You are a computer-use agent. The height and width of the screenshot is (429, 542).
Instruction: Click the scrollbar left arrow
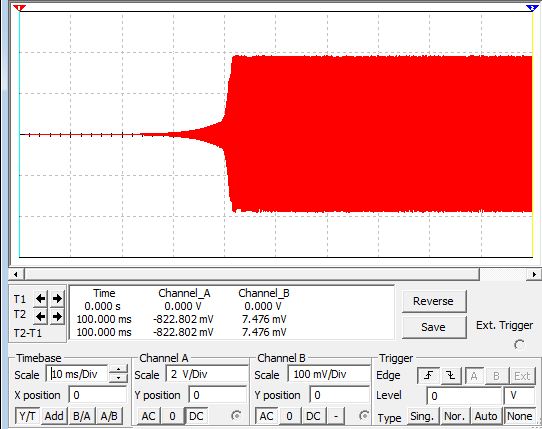pos(16,274)
